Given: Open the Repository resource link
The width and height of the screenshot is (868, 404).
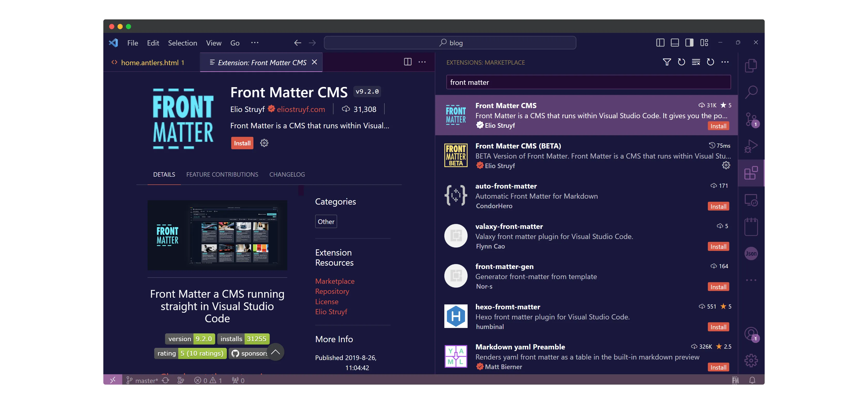Looking at the screenshot, I should tap(332, 291).
